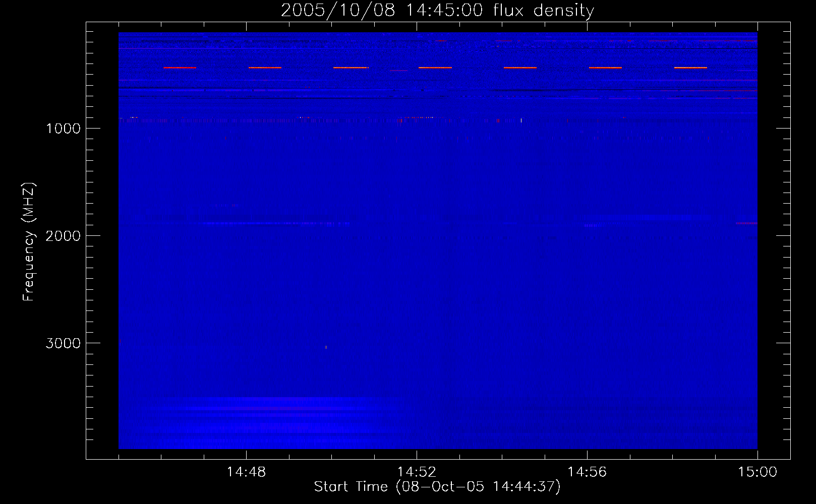Click the 14:52 time tick label
Viewport: 816px width, 504px height.
click(417, 472)
